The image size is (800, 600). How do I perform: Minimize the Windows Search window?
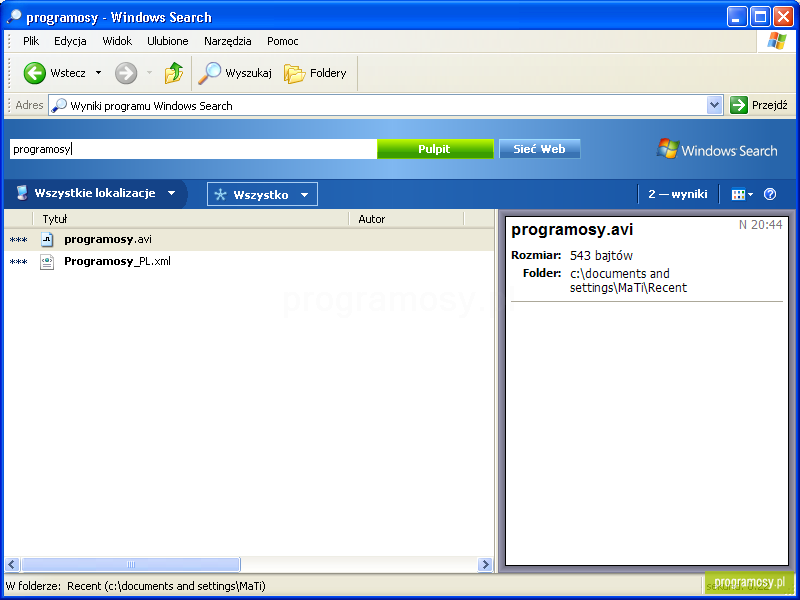736,17
